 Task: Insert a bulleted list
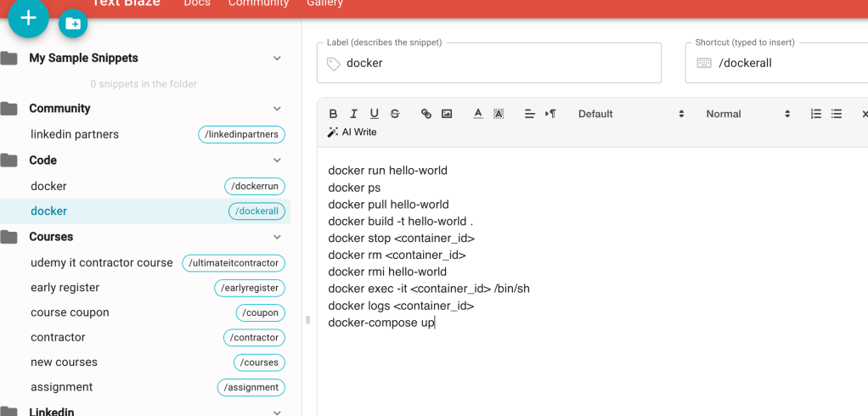coord(837,114)
